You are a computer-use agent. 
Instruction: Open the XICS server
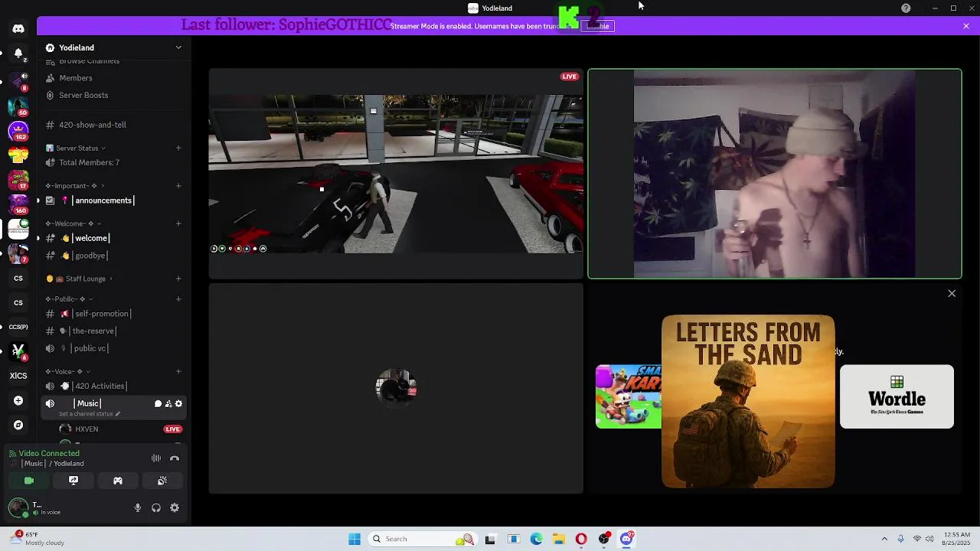[18, 376]
